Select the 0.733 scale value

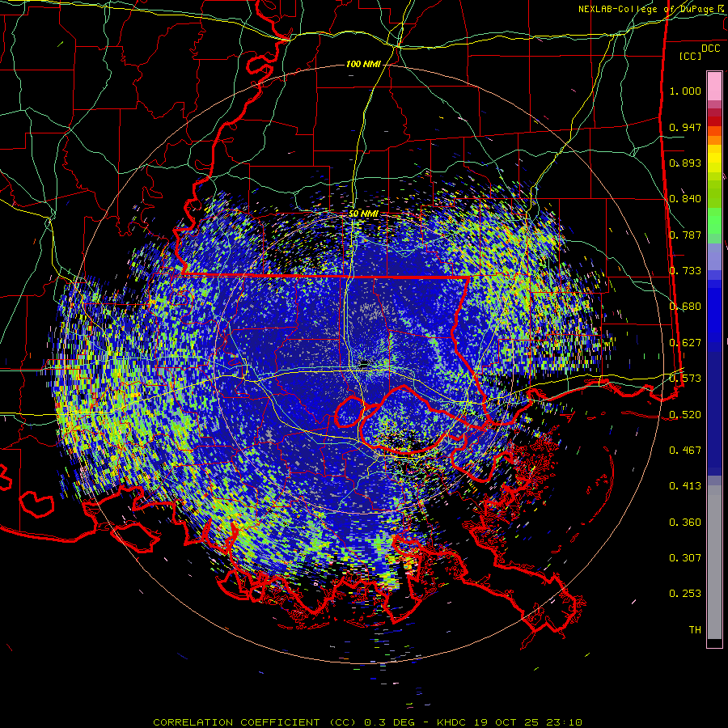click(x=685, y=271)
